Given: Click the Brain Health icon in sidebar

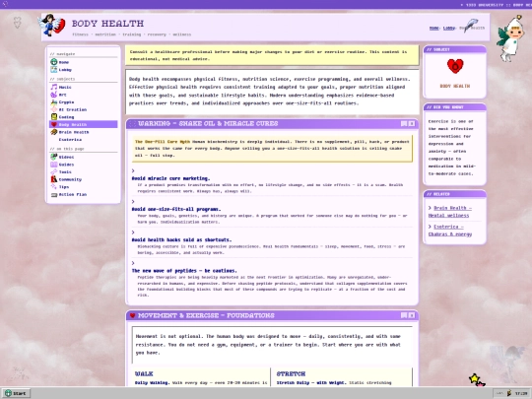Looking at the screenshot, I should click(54, 132).
